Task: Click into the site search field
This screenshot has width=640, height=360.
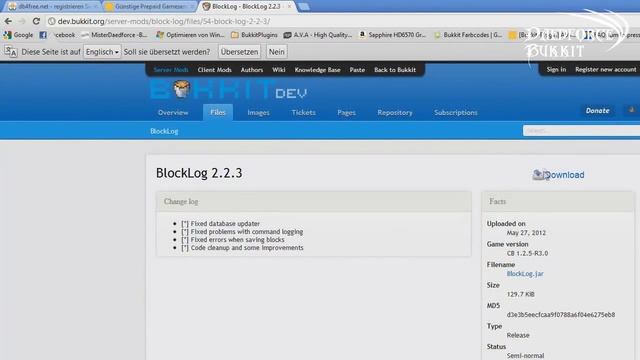Action: pyautogui.click(x=581, y=131)
